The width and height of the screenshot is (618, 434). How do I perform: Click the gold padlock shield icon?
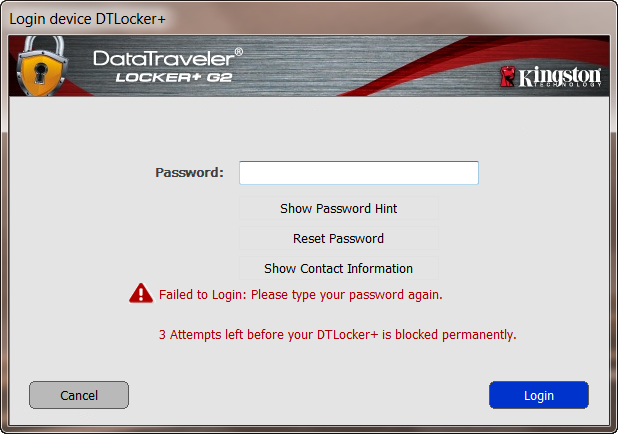tap(42, 66)
